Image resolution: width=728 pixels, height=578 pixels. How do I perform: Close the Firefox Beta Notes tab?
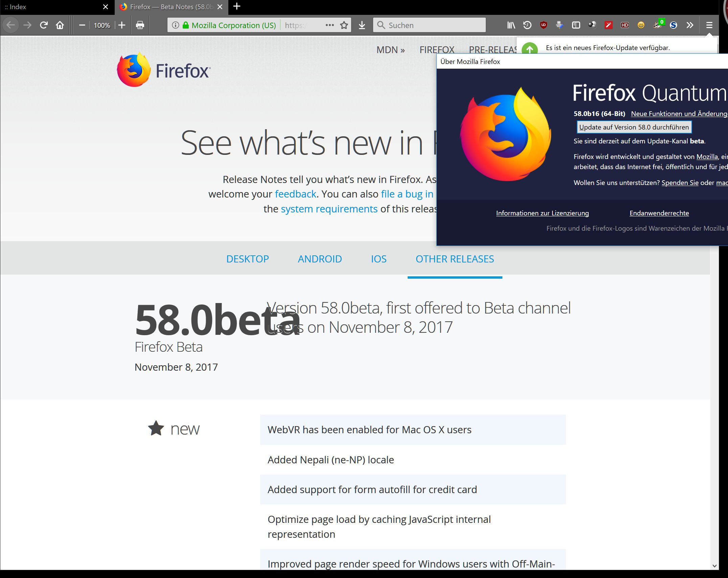(x=220, y=7)
